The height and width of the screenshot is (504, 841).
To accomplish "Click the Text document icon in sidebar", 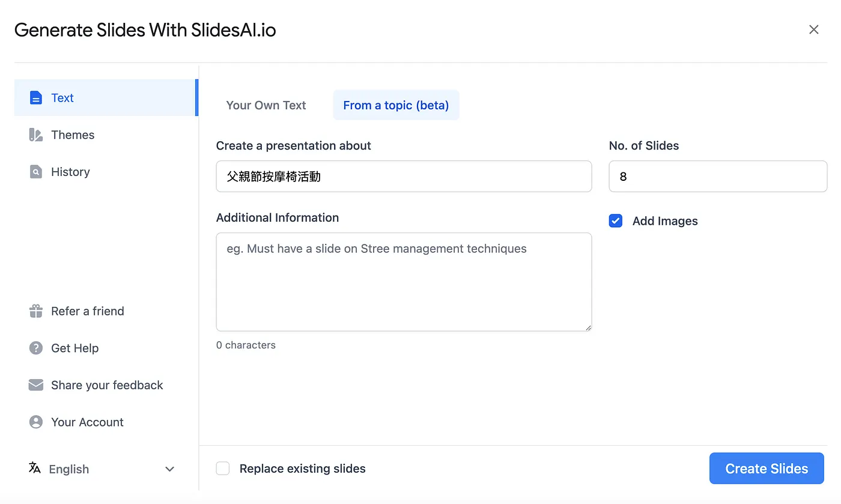I will click(x=36, y=98).
